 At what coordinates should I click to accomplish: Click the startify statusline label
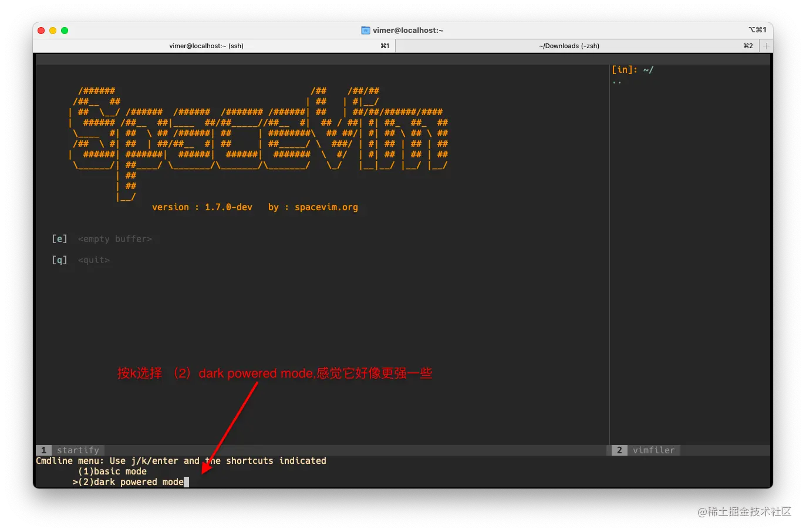78,450
